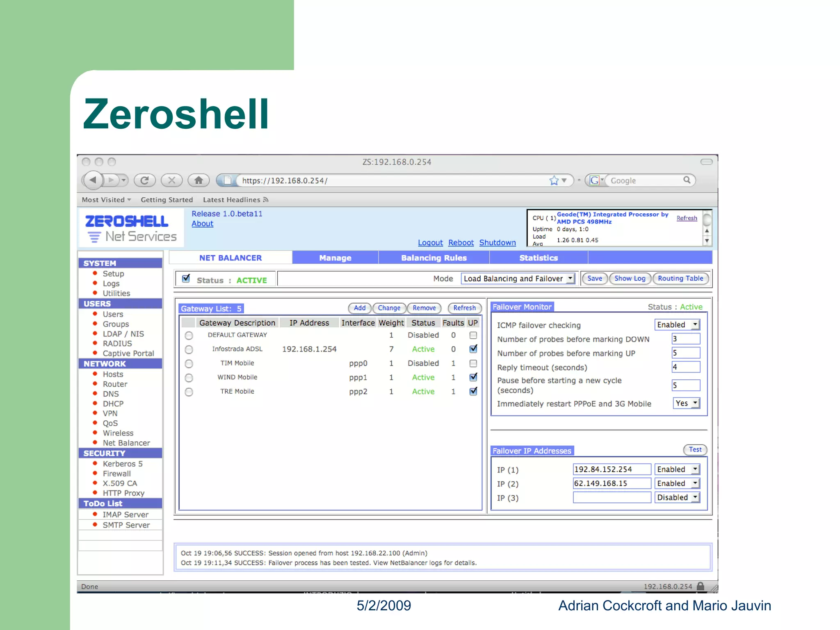Image resolution: width=840 pixels, height=630 pixels.
Task: Open the IP (1) Enabled dropdown
Action: click(x=677, y=469)
